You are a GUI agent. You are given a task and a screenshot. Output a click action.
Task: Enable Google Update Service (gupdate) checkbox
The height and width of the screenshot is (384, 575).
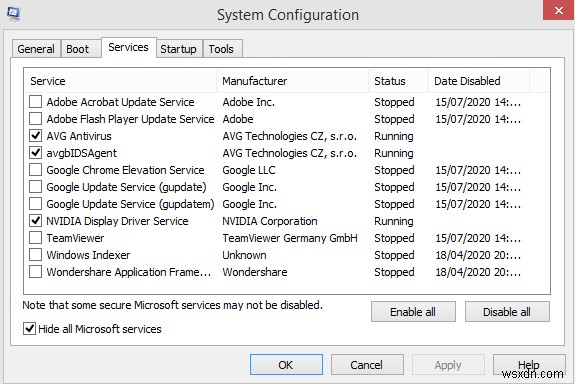(36, 187)
